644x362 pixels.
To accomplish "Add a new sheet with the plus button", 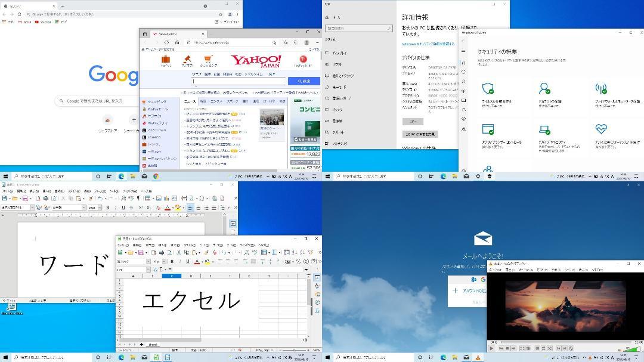I will tap(142, 344).
